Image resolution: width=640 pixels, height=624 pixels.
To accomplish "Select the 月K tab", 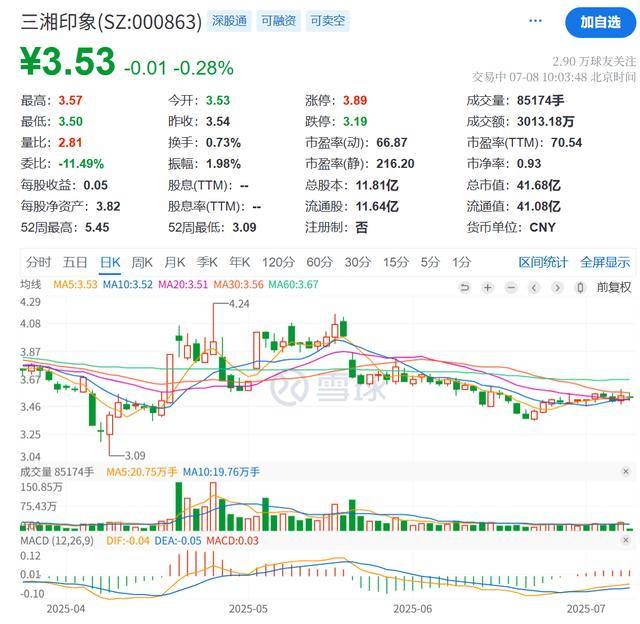I will 175,262.
